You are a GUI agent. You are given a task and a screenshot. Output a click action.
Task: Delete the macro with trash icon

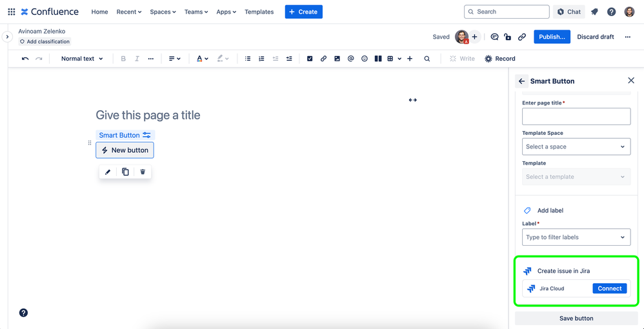(143, 172)
